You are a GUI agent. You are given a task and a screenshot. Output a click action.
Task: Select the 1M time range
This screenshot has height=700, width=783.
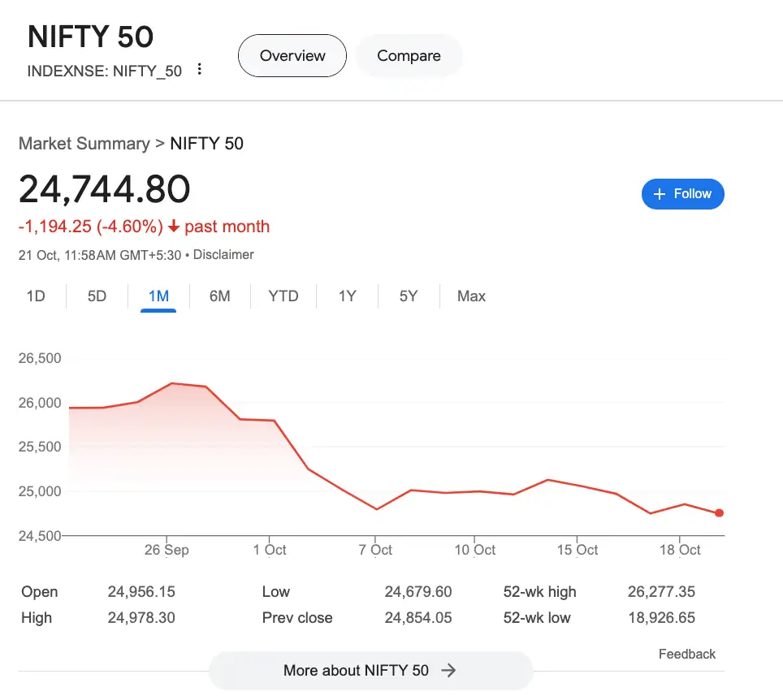158,296
